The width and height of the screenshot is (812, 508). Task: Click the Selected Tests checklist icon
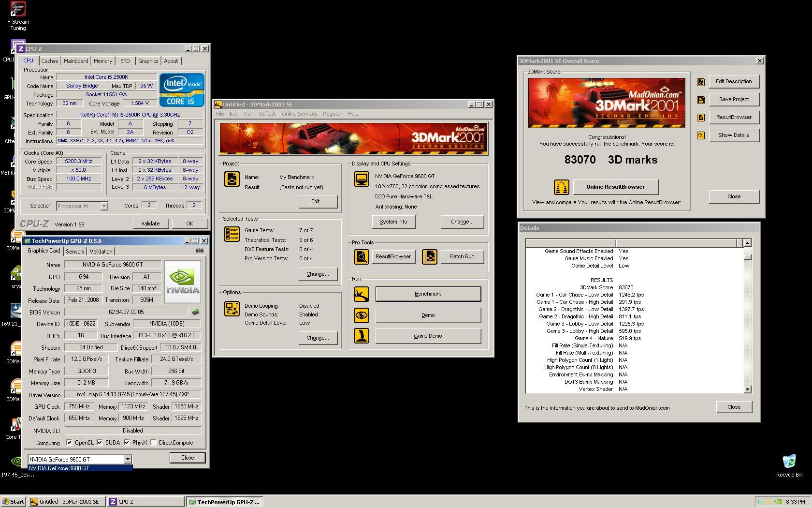pos(232,234)
